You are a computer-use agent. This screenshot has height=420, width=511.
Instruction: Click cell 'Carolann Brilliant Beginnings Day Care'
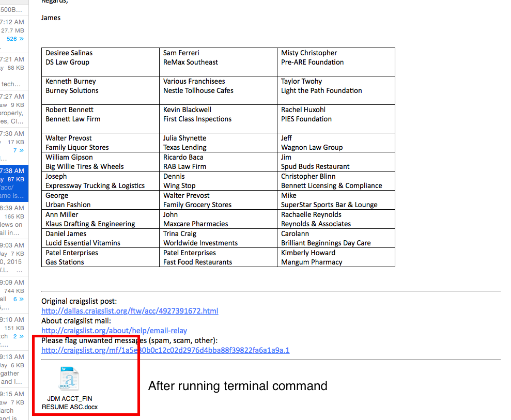[x=336, y=238]
